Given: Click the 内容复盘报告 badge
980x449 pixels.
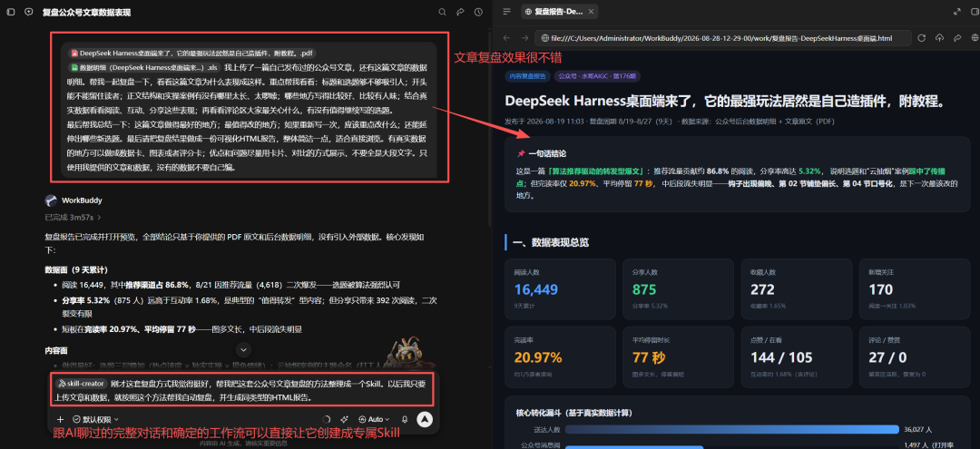Looking at the screenshot, I should 526,76.
